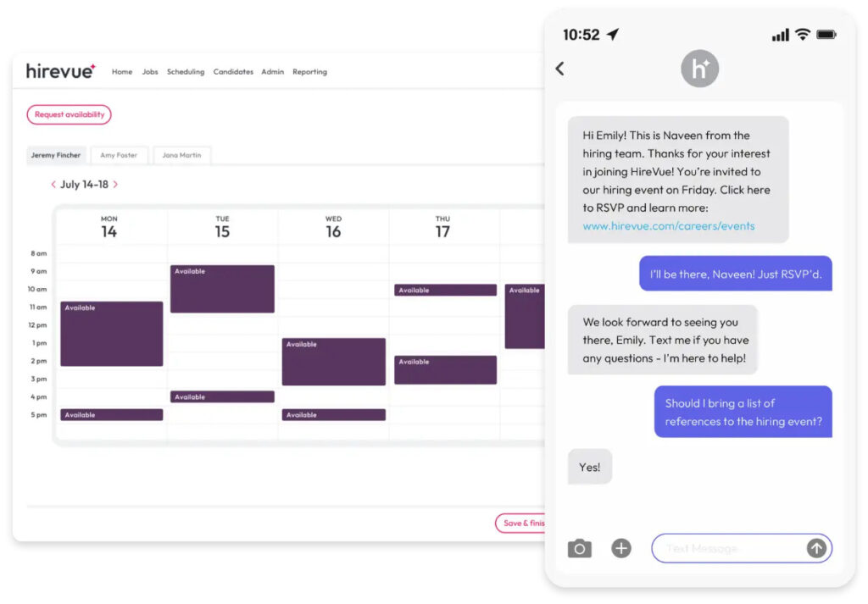Tap the HireVue contact avatar

[699, 69]
